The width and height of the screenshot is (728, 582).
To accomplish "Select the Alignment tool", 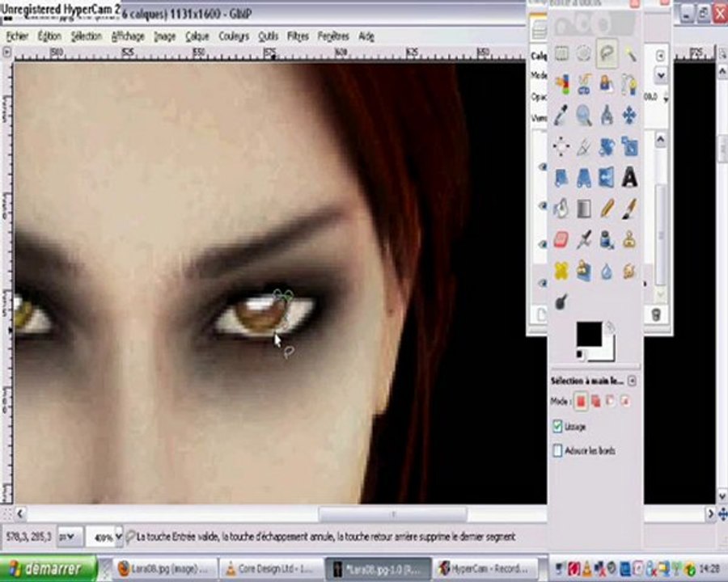I will pos(561,146).
